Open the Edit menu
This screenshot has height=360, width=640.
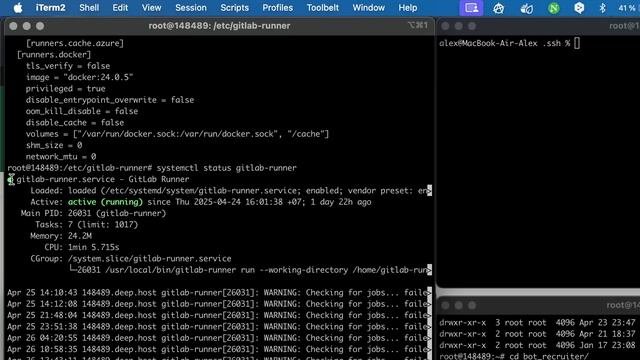pos(120,8)
